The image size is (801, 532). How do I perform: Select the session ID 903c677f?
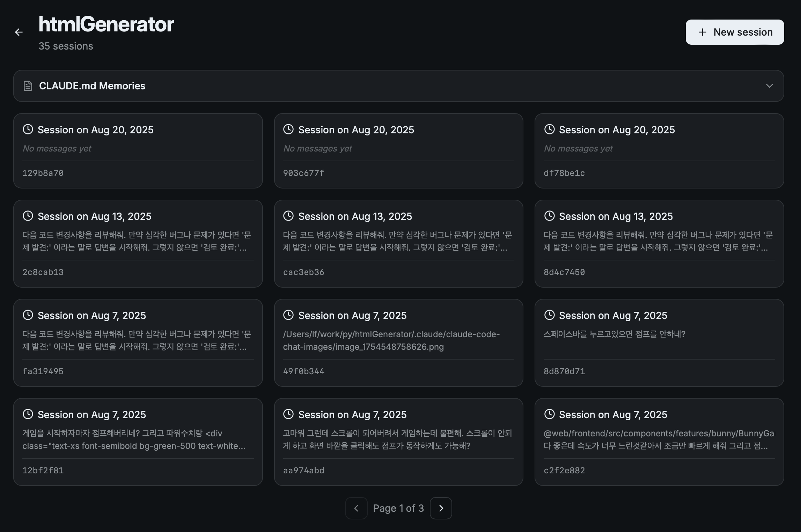304,173
